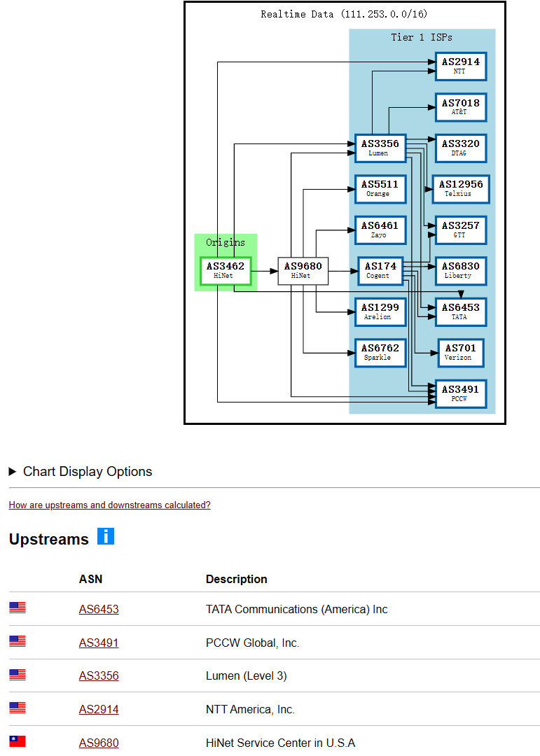The height and width of the screenshot is (756, 540).
Task: Open the AS6453 link in the Upstreams table
Action: [99, 609]
